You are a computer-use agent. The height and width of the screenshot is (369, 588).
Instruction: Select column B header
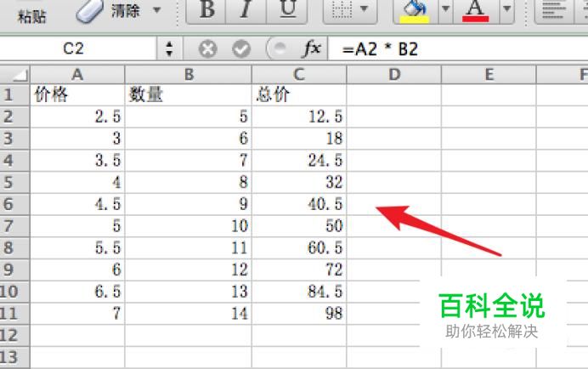pyautogui.click(x=189, y=74)
